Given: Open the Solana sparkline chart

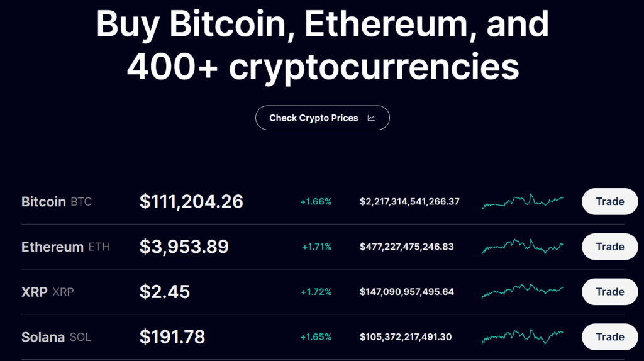Looking at the screenshot, I should (x=523, y=336).
